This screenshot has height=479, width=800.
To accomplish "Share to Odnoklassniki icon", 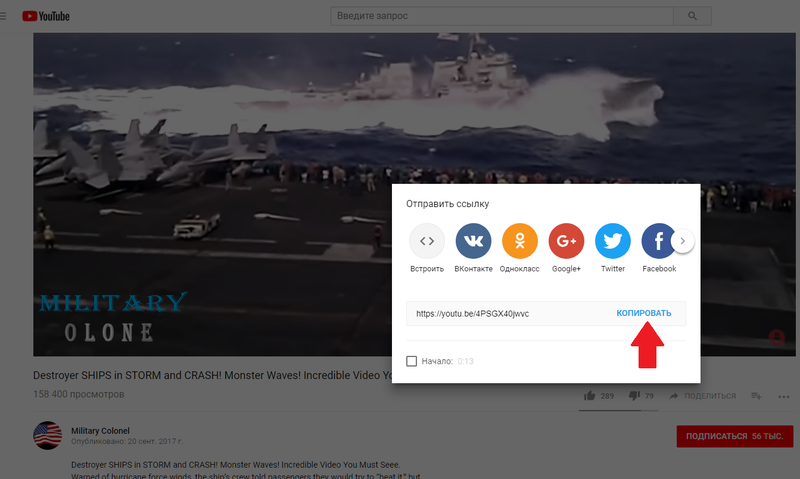I will tap(520, 241).
